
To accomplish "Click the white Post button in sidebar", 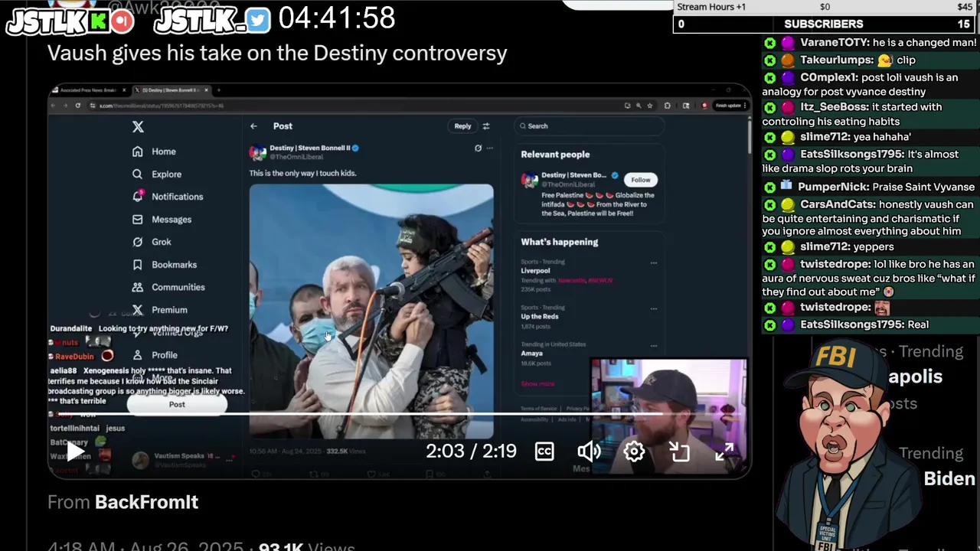I will (x=177, y=404).
